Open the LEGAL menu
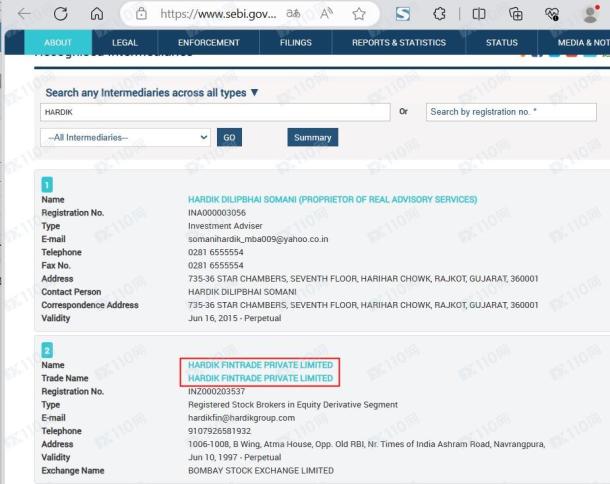 [125, 42]
